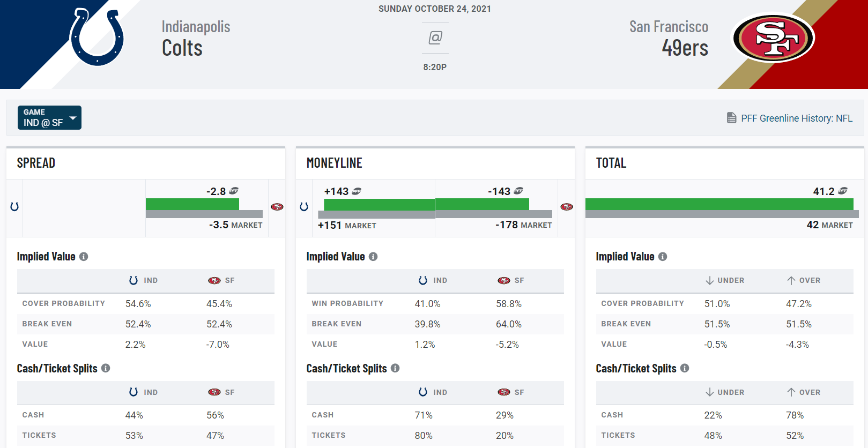
Task: Click info icon next to Spread Cash/Ticket Splits
Action: pyautogui.click(x=106, y=368)
